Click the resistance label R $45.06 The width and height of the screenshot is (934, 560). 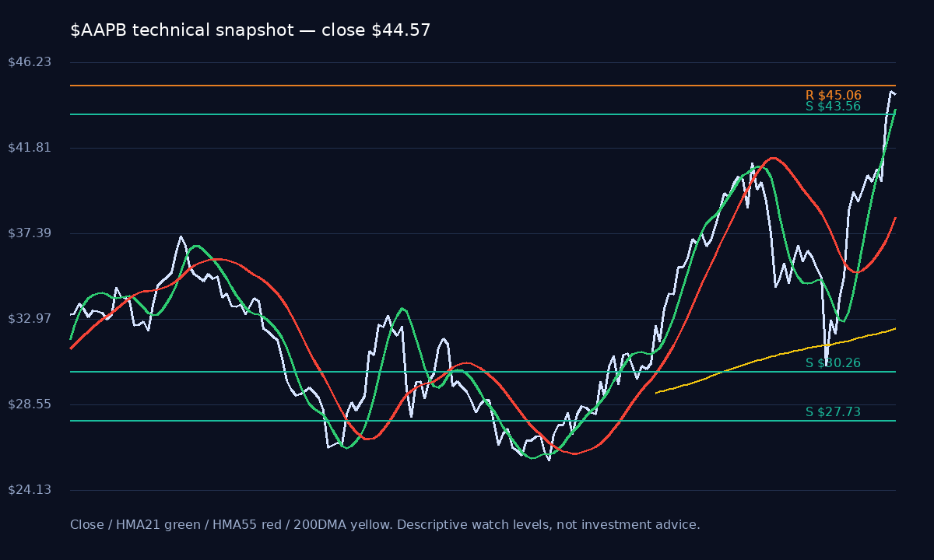(833, 96)
